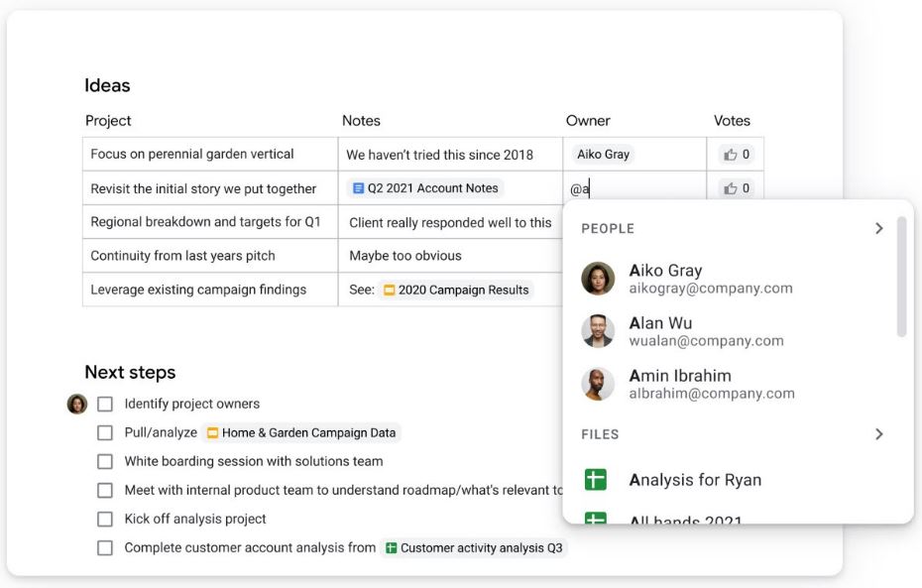The height and width of the screenshot is (588, 922).
Task: Click the Aiko Gray owner chip
Action: (603, 154)
